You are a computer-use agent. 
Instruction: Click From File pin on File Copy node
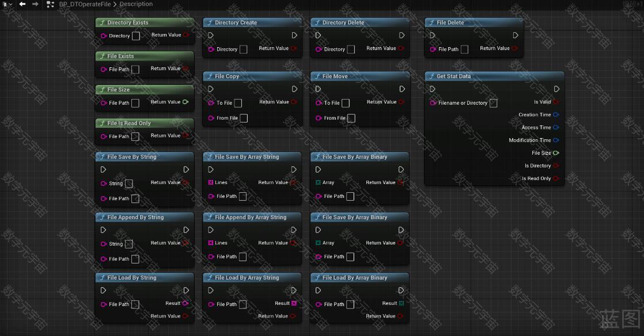coord(211,118)
